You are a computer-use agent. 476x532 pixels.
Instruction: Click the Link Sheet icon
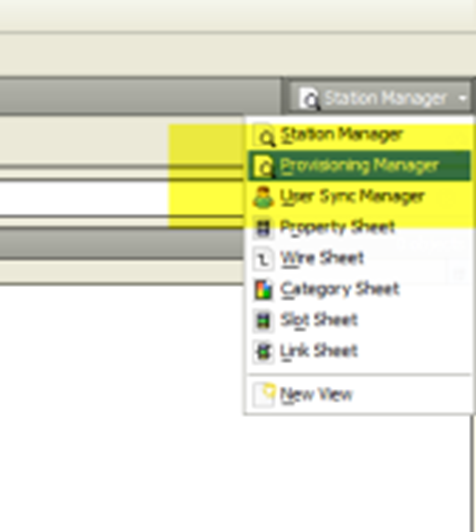pyautogui.click(x=264, y=351)
